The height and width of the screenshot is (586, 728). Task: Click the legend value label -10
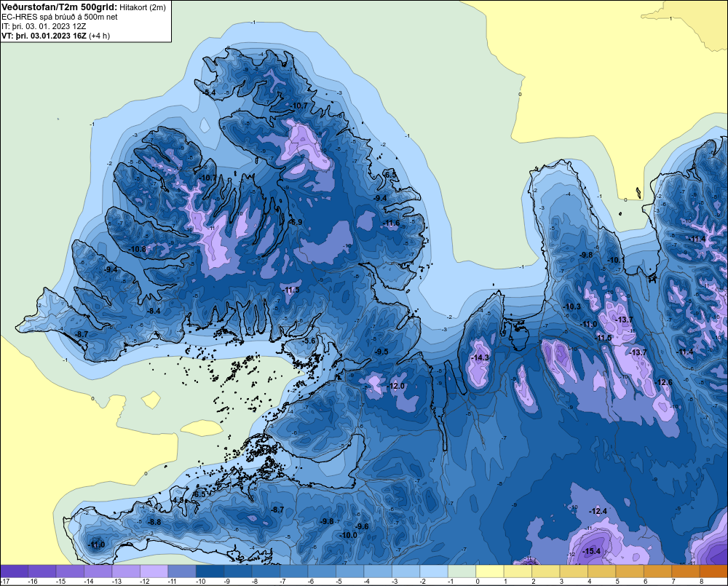click(x=201, y=582)
